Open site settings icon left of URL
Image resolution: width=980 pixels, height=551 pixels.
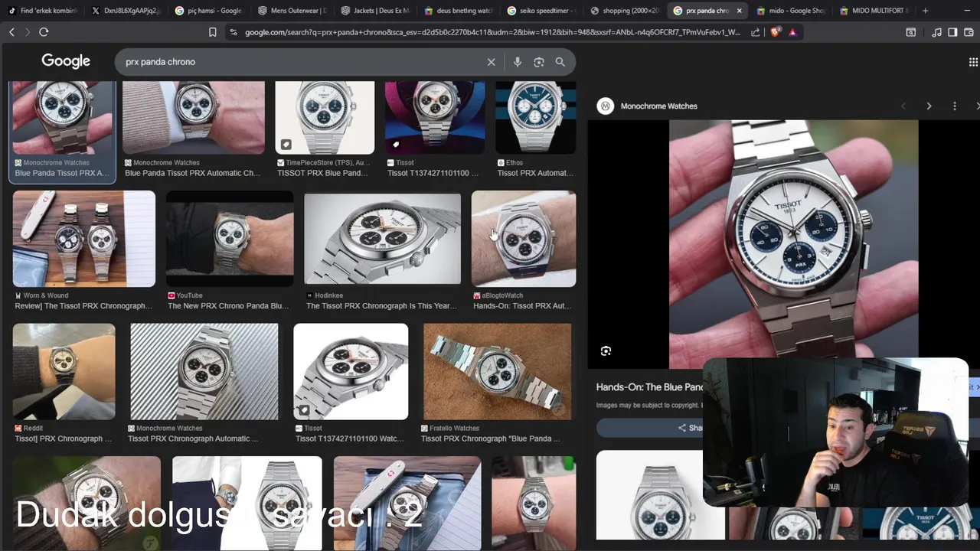coord(234,32)
